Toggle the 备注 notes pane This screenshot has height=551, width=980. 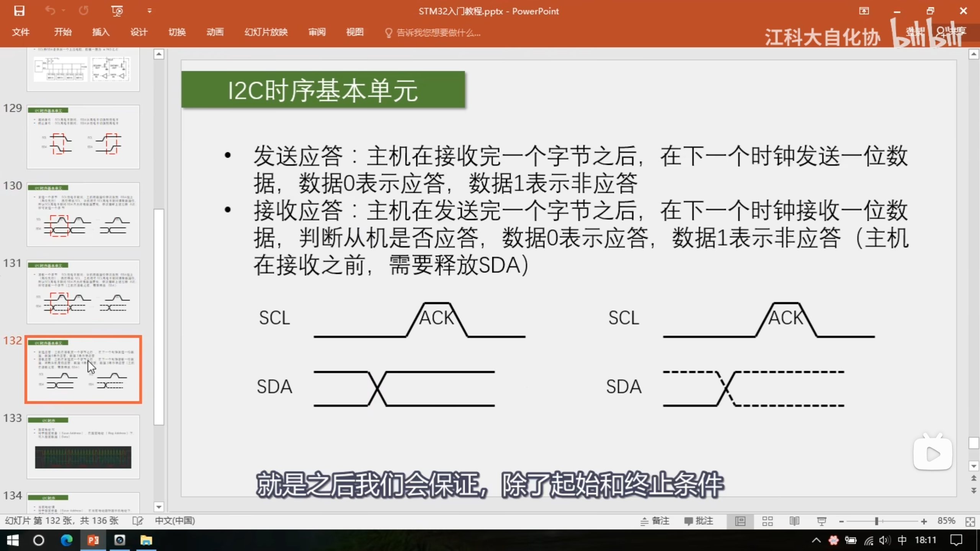click(655, 521)
